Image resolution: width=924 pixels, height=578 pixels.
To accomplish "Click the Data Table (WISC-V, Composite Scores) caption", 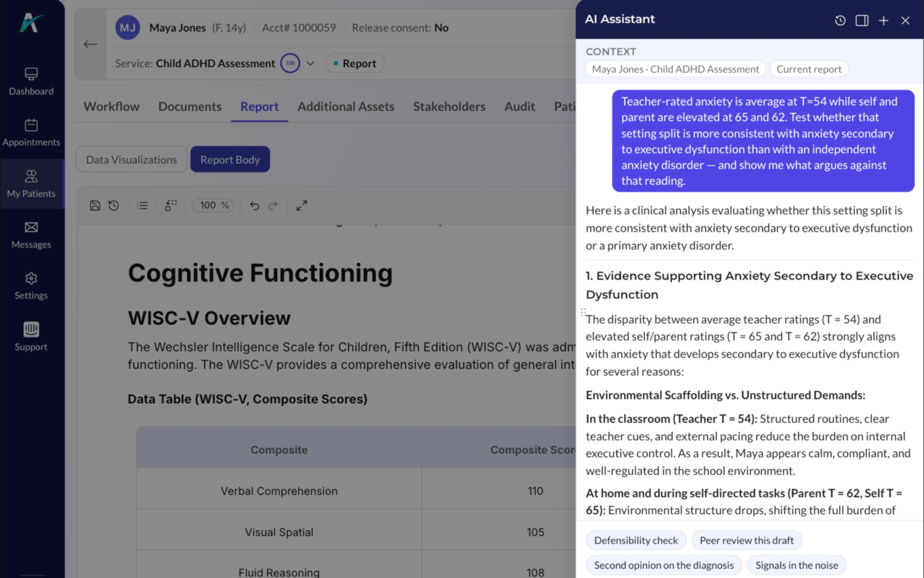I will click(248, 399).
